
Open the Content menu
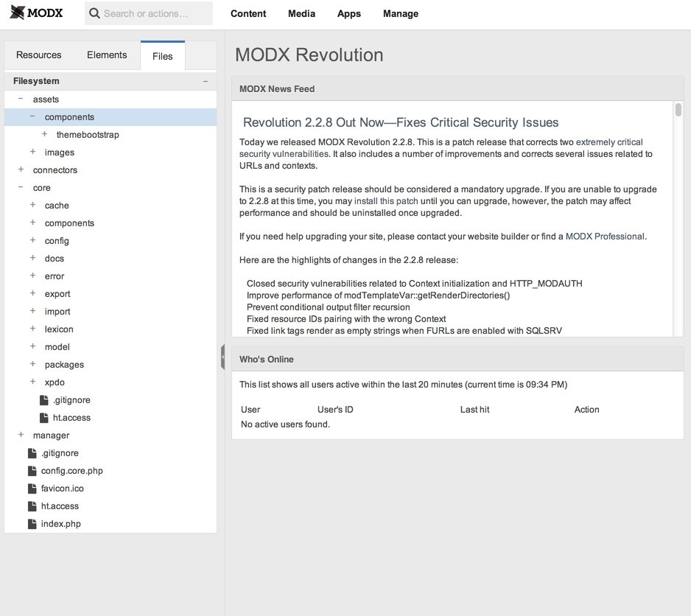pos(248,14)
